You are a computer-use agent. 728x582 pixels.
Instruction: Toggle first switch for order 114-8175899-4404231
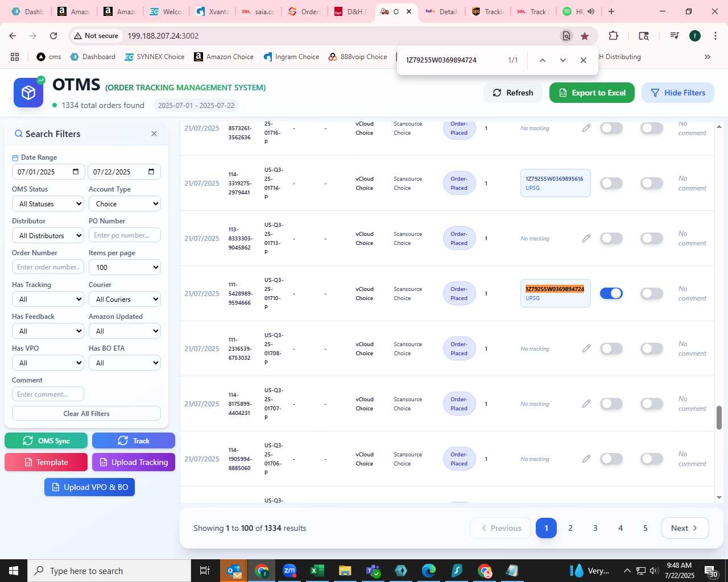coord(611,404)
